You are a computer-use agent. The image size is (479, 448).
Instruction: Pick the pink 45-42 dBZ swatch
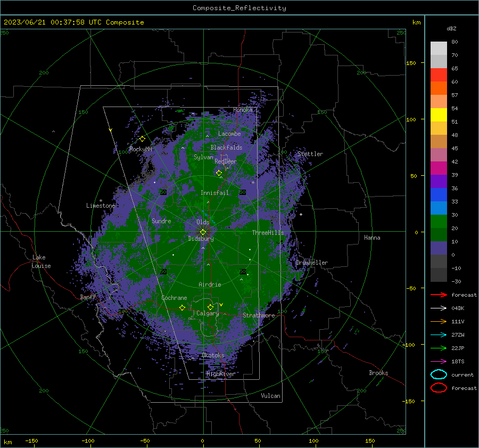pyautogui.click(x=439, y=154)
